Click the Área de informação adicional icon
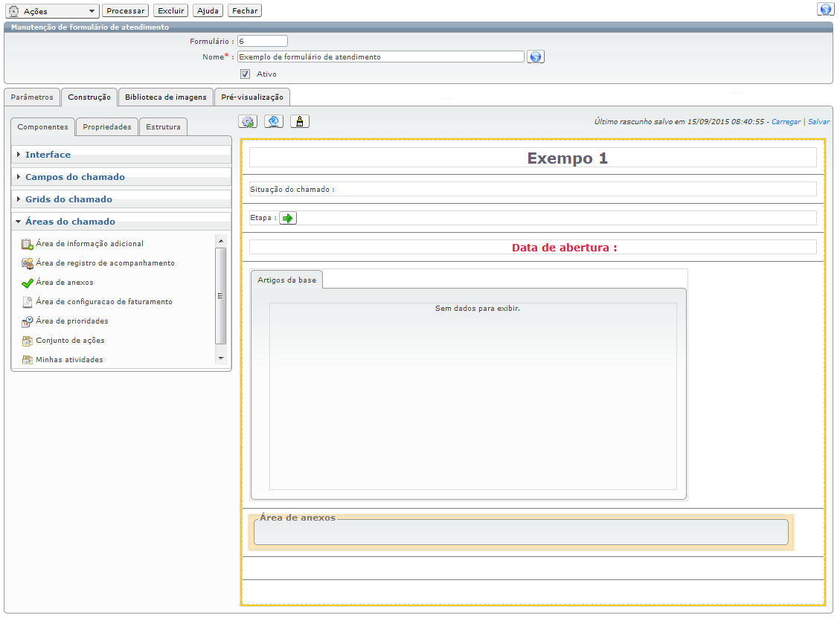This screenshot has width=840, height=618. point(28,244)
